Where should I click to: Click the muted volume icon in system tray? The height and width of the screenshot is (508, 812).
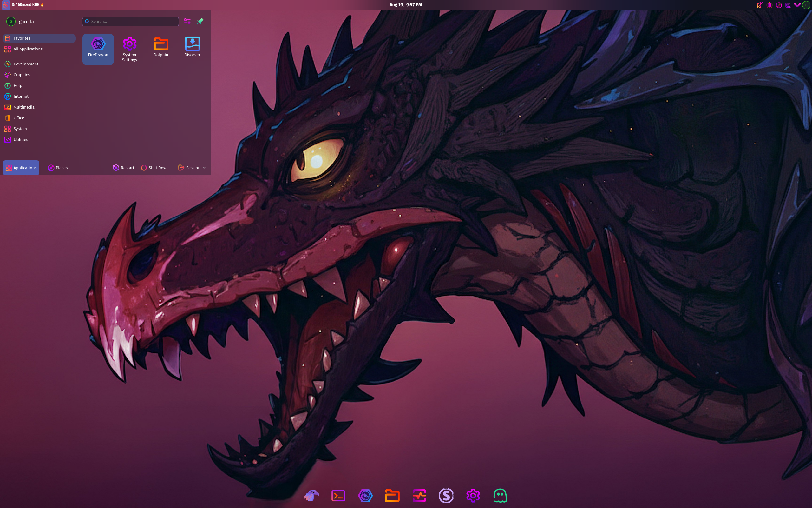(760, 5)
